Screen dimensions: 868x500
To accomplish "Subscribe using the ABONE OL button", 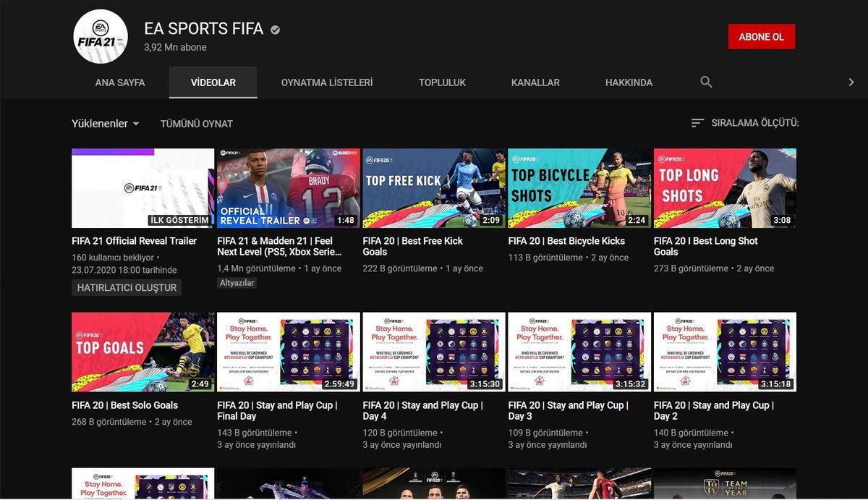I will coord(762,35).
